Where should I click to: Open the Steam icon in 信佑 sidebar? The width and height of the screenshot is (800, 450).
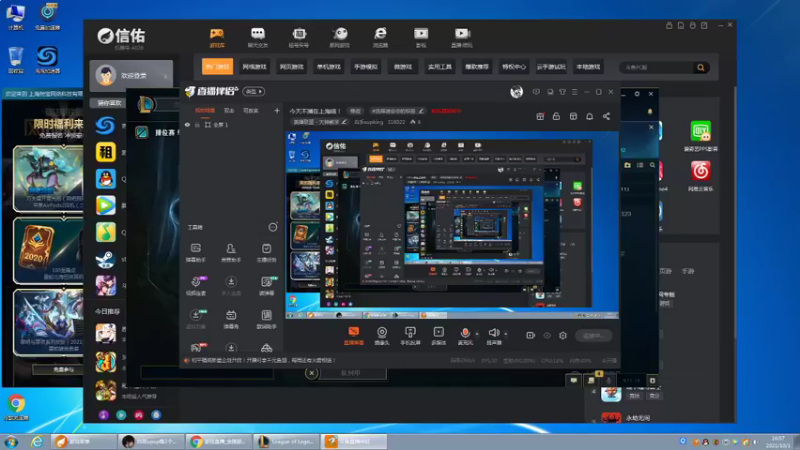(x=106, y=259)
